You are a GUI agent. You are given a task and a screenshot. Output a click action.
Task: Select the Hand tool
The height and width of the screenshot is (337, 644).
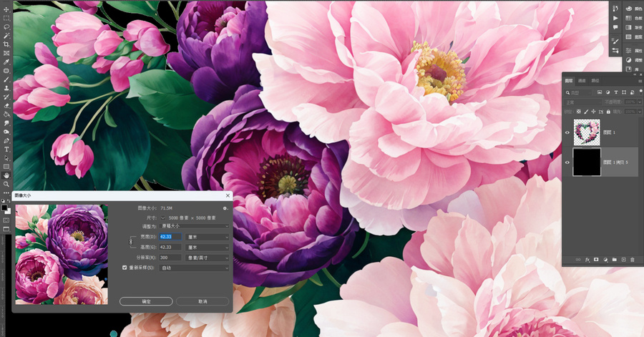point(6,175)
